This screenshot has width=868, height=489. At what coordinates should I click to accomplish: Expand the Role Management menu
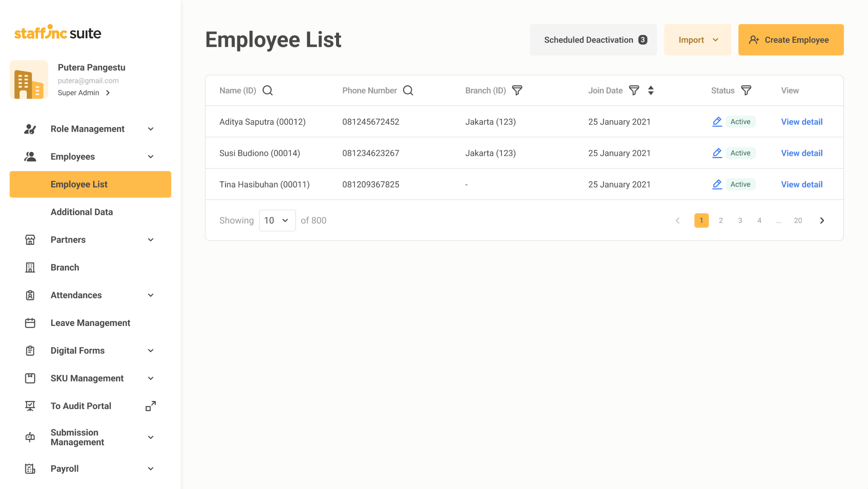pyautogui.click(x=87, y=129)
